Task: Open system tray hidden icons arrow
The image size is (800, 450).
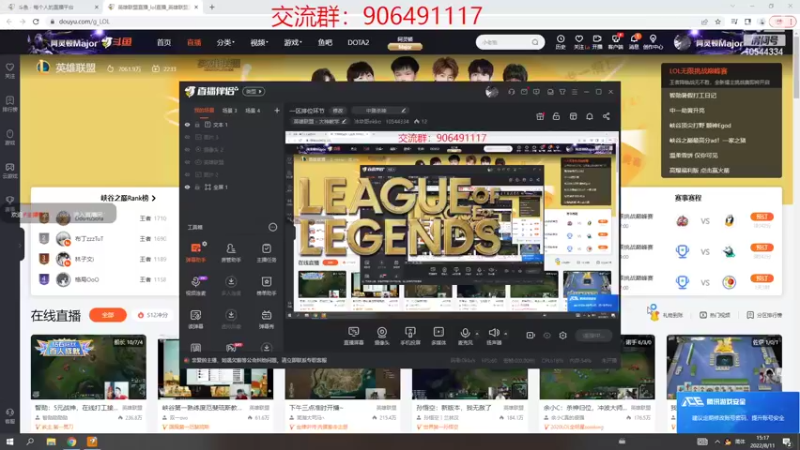Action: (717, 442)
